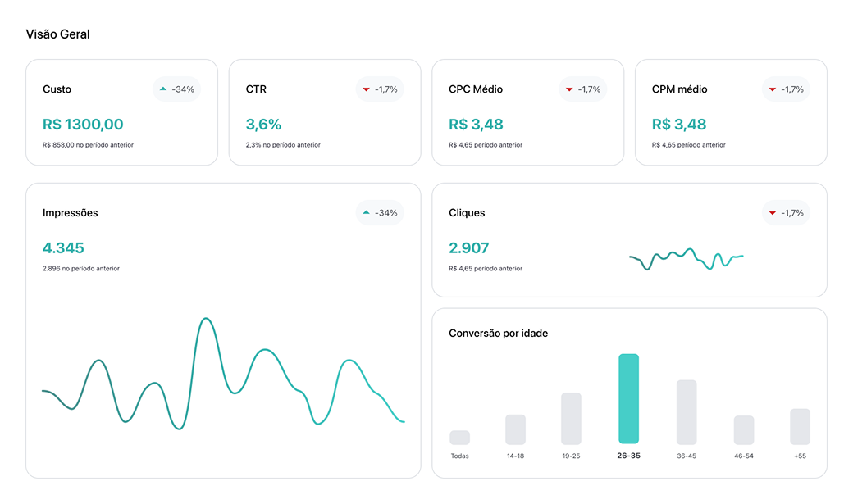The image size is (853, 504).
Task: Click the 3,6% CTR value
Action: 263,125
